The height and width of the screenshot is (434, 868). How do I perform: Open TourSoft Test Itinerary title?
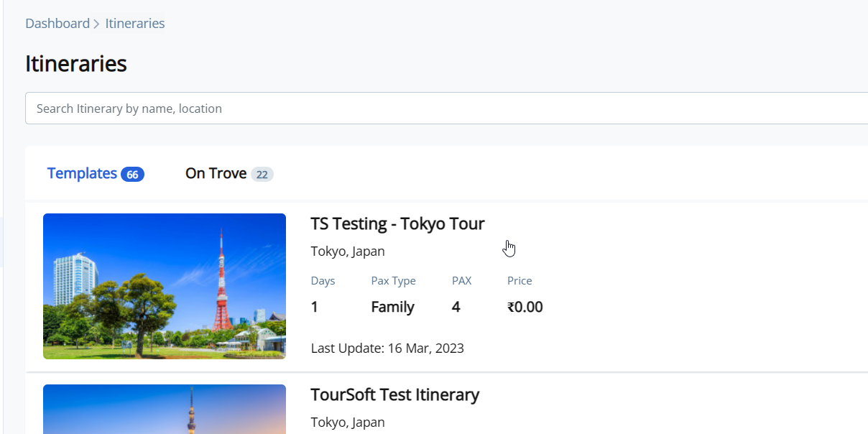point(394,394)
